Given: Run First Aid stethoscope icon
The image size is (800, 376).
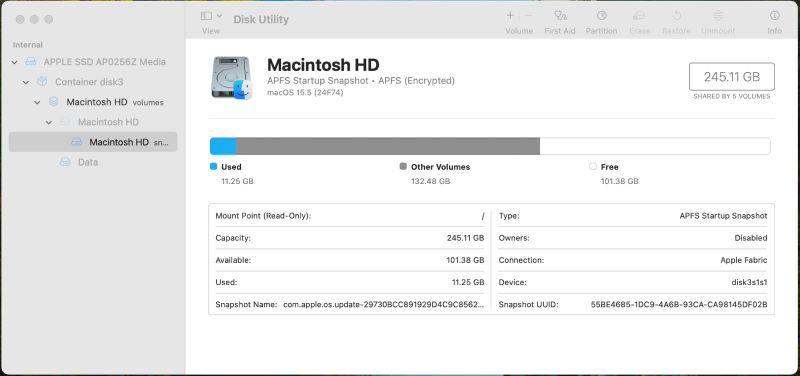Looking at the screenshot, I should tap(560, 16).
